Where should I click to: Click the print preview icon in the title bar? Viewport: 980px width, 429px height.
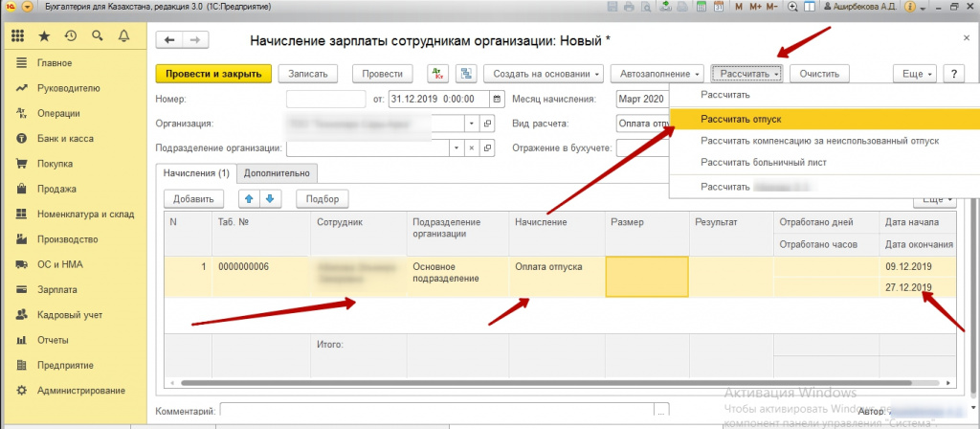645,7
